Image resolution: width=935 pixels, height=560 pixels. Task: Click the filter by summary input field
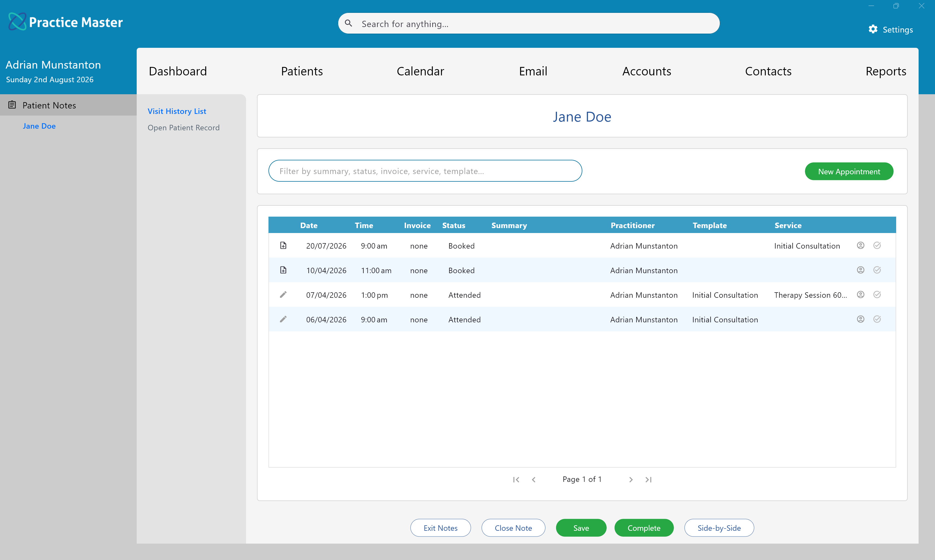click(425, 171)
